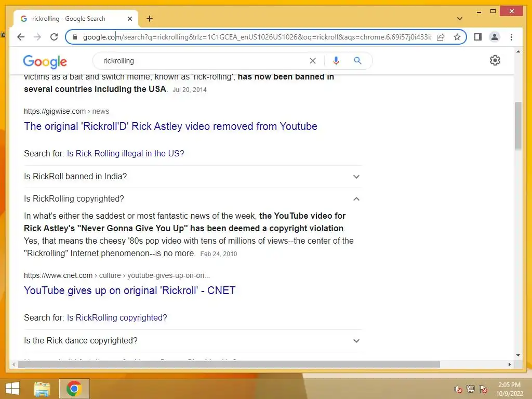Open the gigwise Rickroll'D video removed result
This screenshot has height=399, width=532.
(x=170, y=126)
